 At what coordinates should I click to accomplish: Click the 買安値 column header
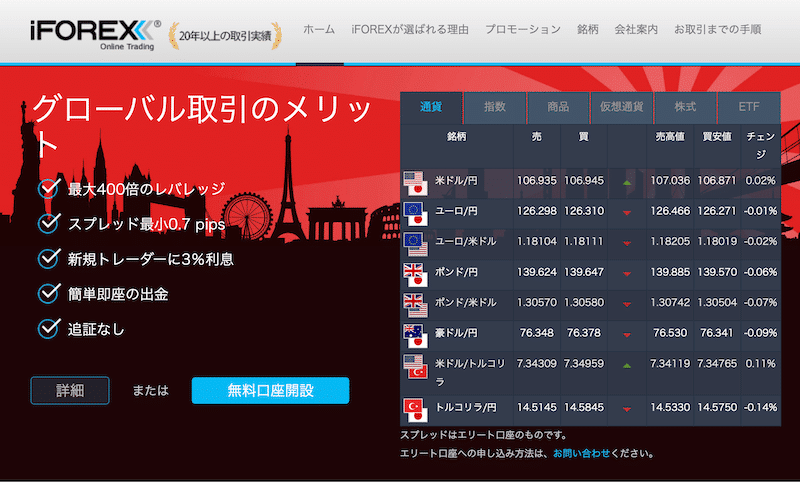tap(717, 137)
